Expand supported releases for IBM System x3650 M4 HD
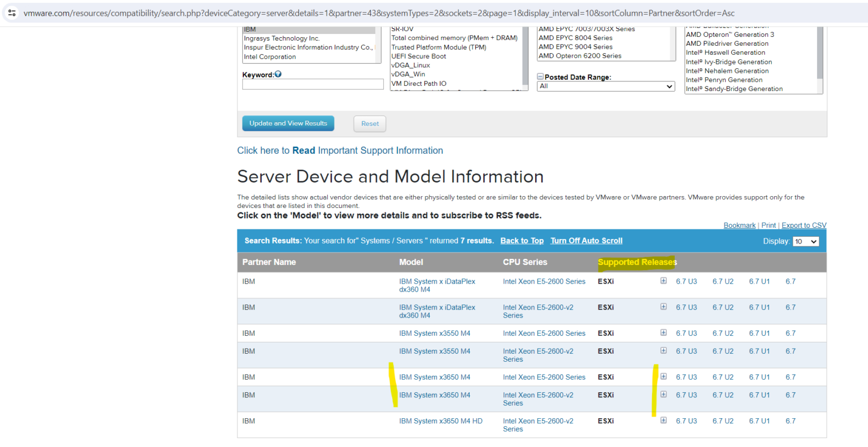Viewport: 868px width, 447px height. (x=663, y=420)
